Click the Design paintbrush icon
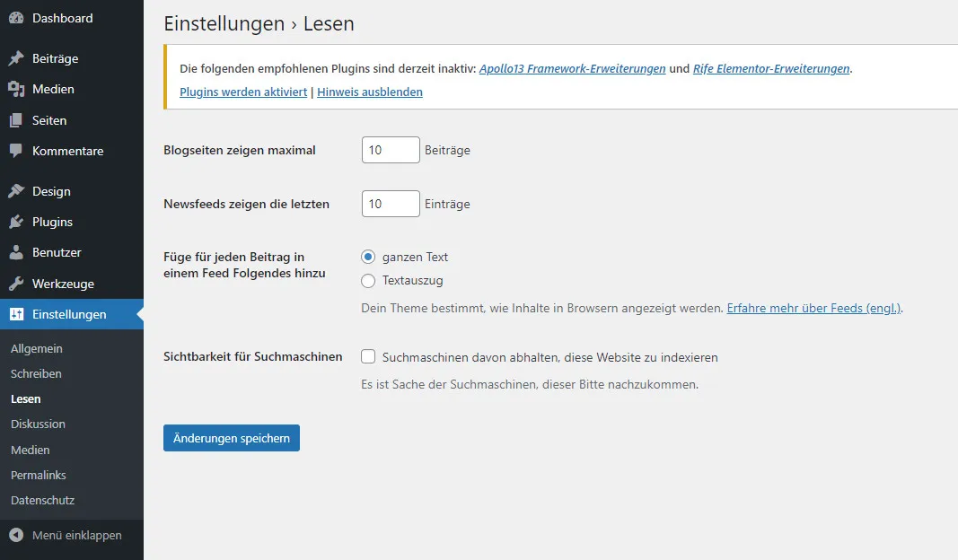Screen dimensions: 958x560 click(16, 191)
